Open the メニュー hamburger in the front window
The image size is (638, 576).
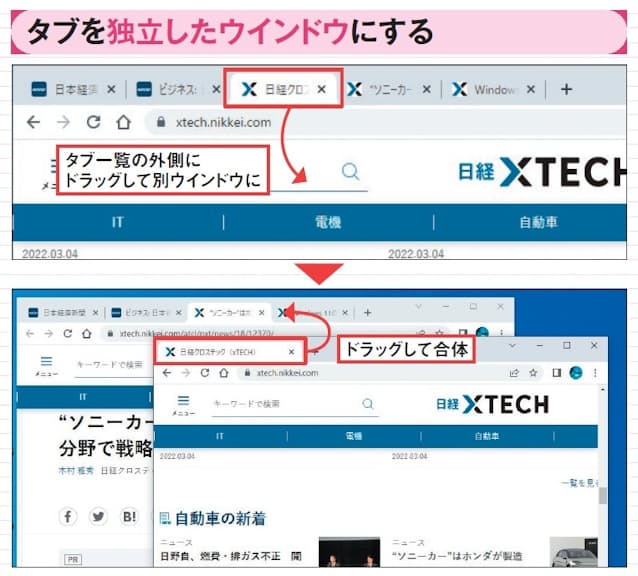184,405
